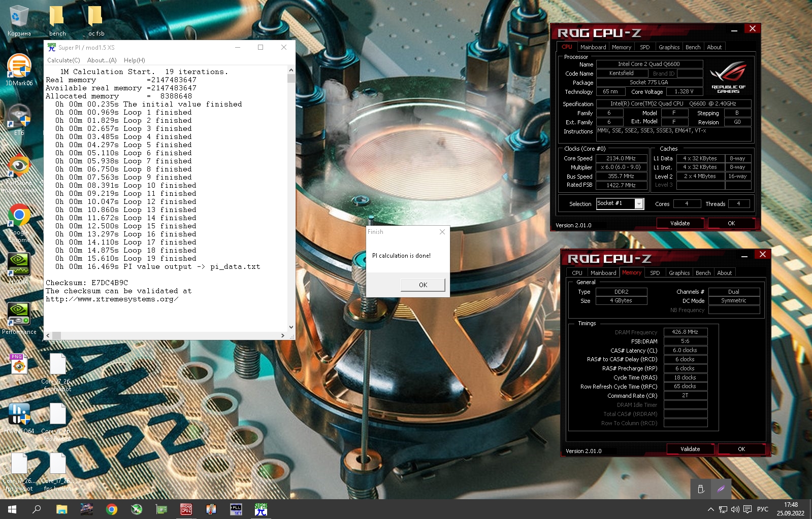This screenshot has width=812, height=519.
Task: Click Super PI vertical scrollbar down arrow
Action: (x=291, y=327)
